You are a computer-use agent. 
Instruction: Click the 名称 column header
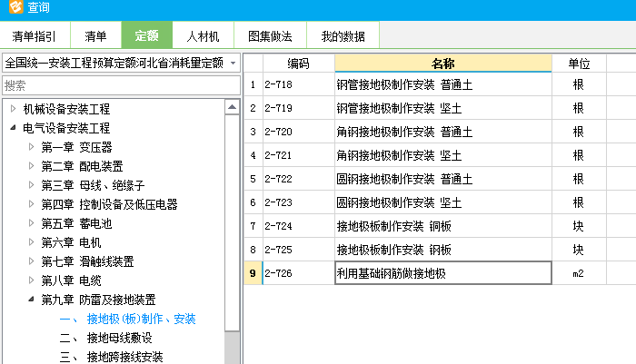click(443, 64)
